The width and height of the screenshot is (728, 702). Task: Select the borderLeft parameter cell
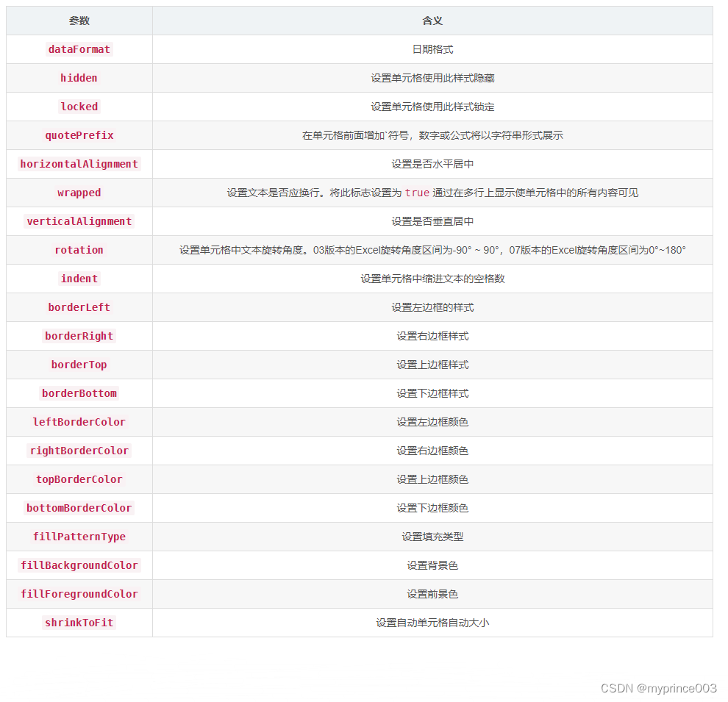coord(79,307)
